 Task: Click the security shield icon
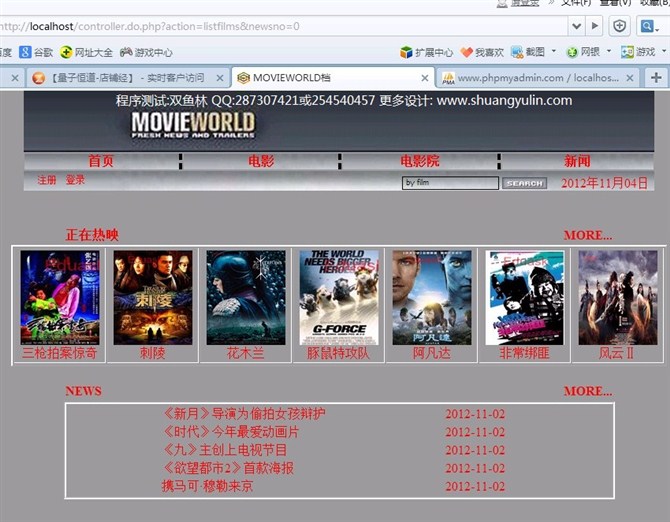click(x=620, y=26)
